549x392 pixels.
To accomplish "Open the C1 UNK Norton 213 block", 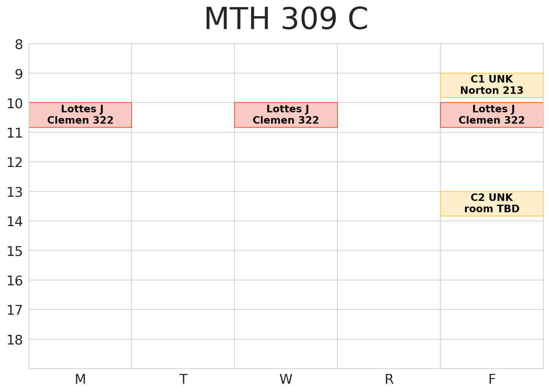I will pyautogui.click(x=492, y=85).
